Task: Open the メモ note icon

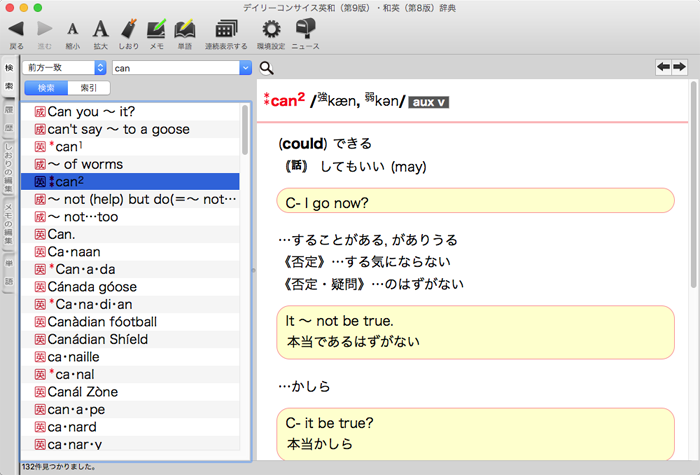Action: click(x=156, y=29)
